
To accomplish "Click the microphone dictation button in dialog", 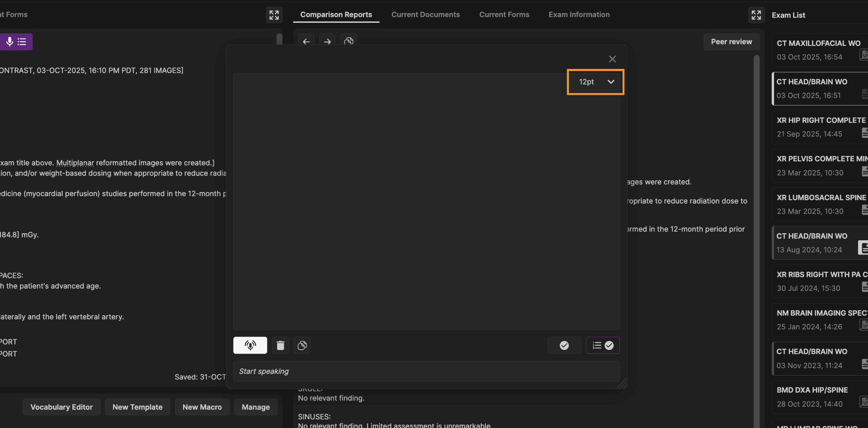I will coord(250,345).
